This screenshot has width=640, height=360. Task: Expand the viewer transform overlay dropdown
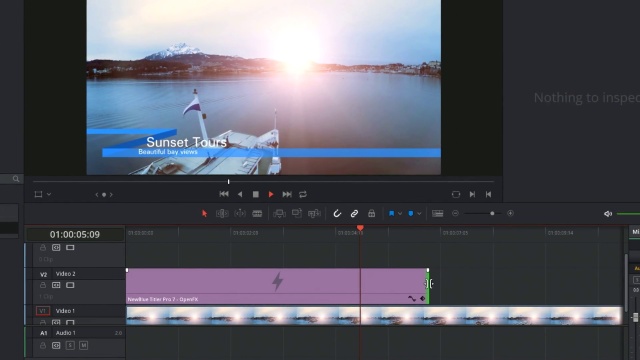[x=49, y=194]
